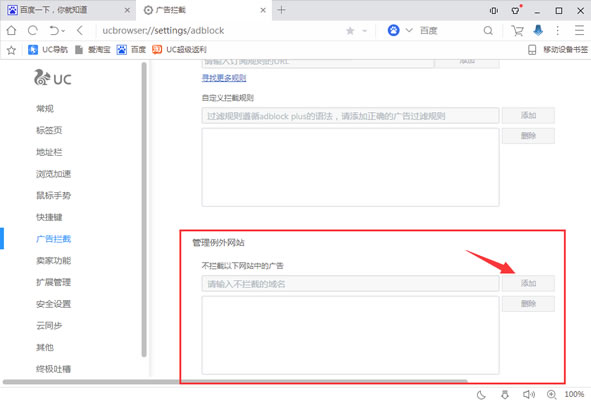591x402 pixels.
Task: Bookmark the page using the star icon
Action: [x=350, y=31]
